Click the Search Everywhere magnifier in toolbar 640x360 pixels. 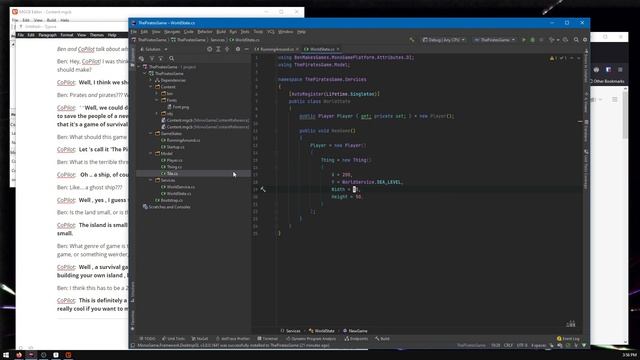(576, 40)
